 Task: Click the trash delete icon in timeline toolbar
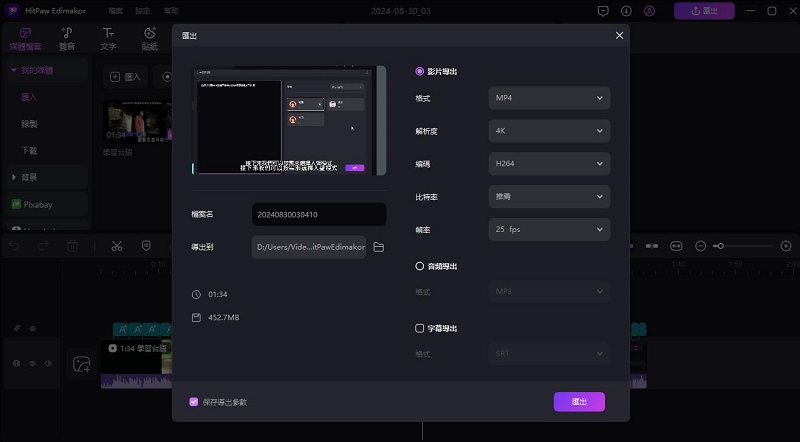point(72,247)
